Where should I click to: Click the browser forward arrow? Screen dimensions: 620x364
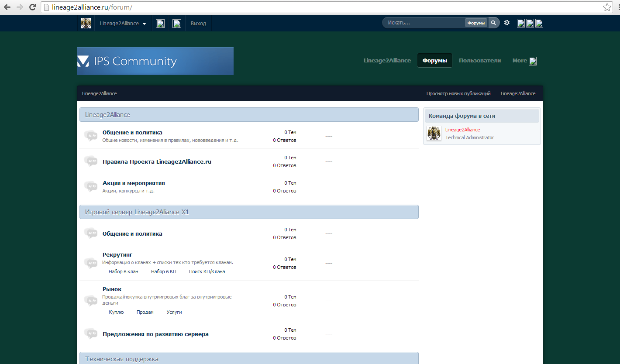(x=20, y=7)
